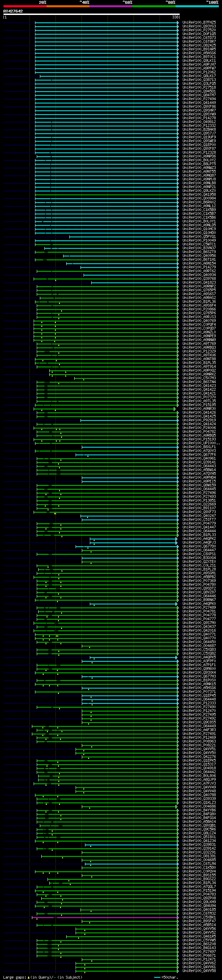The height and width of the screenshot is (980, 222).
Task: Select the UniRef100_C5IFT7 label
Action: click(x=199, y=519)
